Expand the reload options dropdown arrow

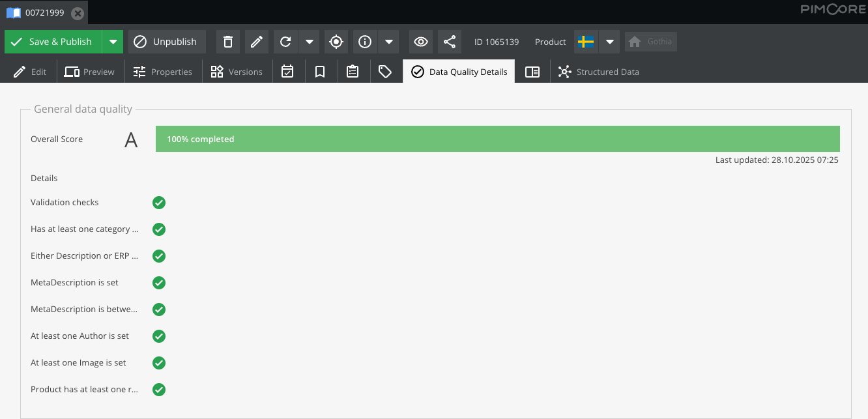(x=309, y=42)
